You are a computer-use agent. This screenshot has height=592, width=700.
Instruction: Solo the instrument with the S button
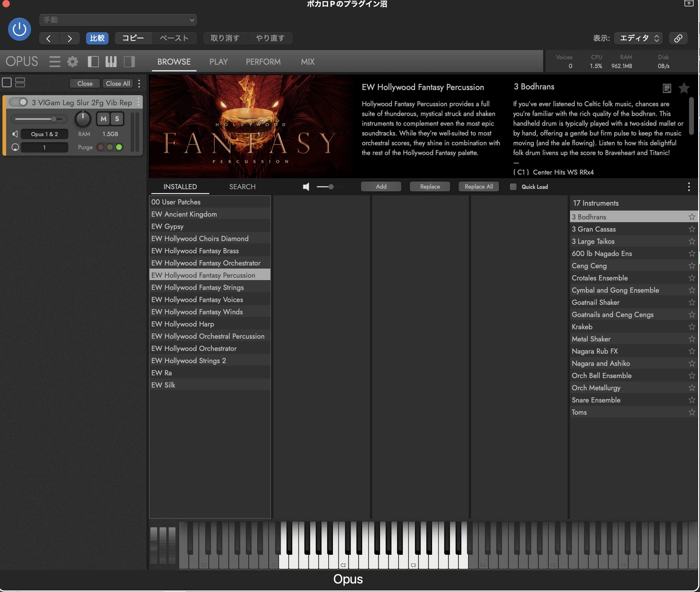(x=117, y=119)
